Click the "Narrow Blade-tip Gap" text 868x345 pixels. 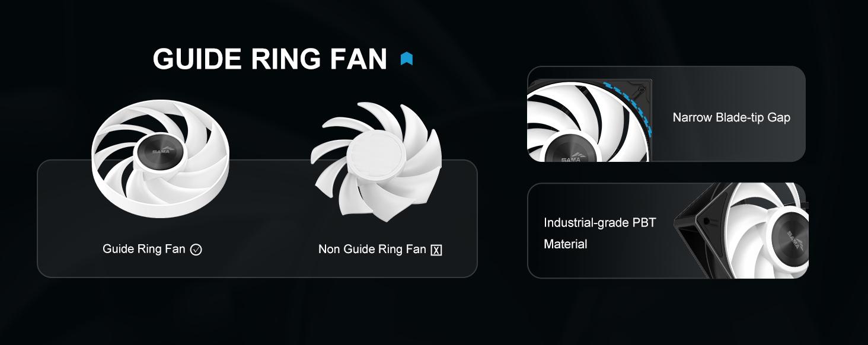tap(731, 117)
